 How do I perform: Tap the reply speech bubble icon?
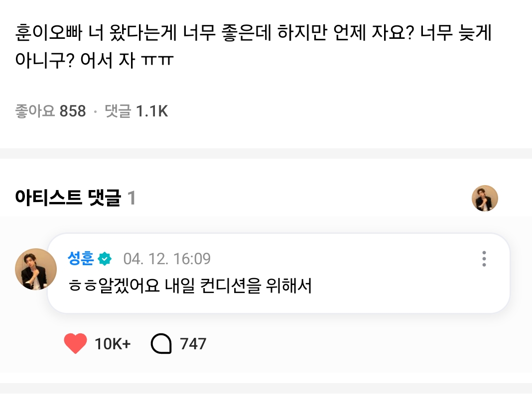pyautogui.click(x=161, y=343)
